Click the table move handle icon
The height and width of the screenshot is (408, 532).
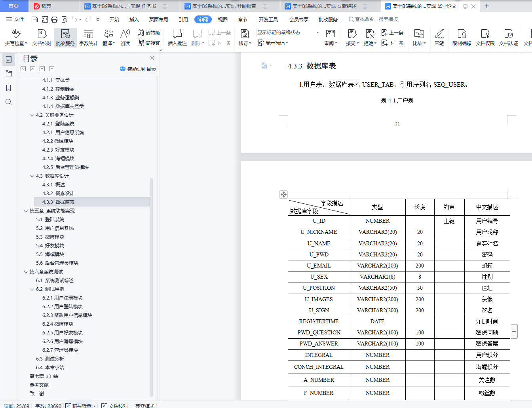pos(283,194)
